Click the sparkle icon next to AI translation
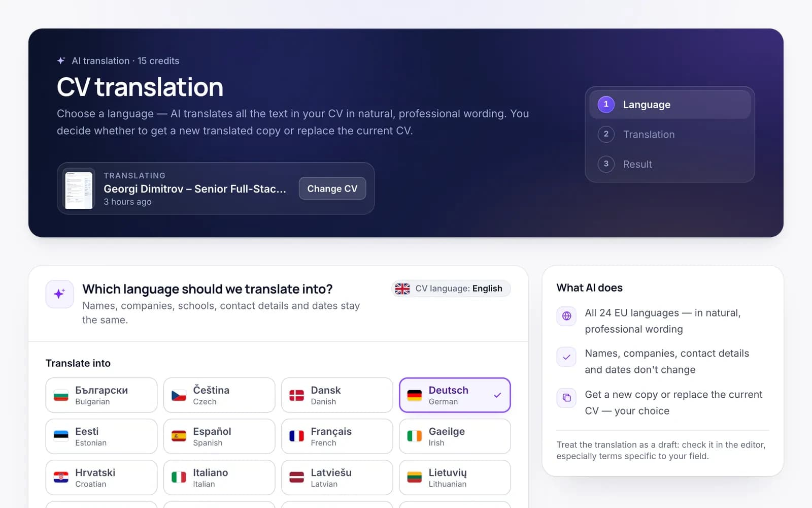The width and height of the screenshot is (812, 508). click(x=61, y=60)
